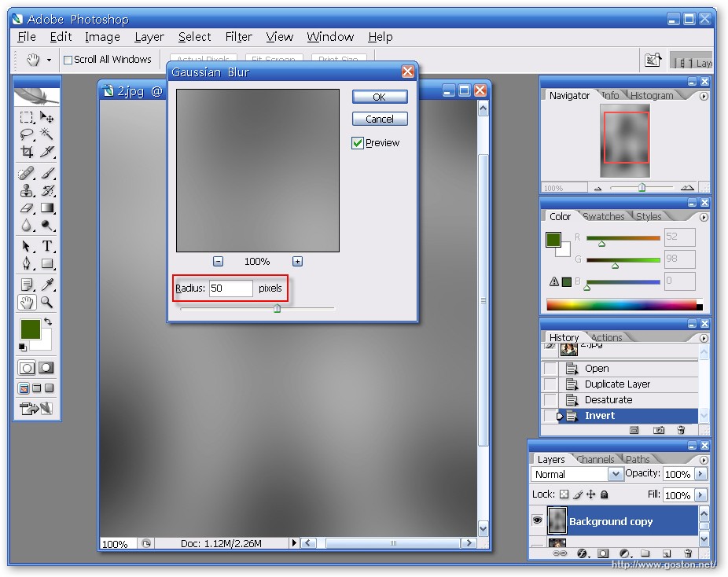Set history brush source to Desaturate state

pyautogui.click(x=550, y=399)
